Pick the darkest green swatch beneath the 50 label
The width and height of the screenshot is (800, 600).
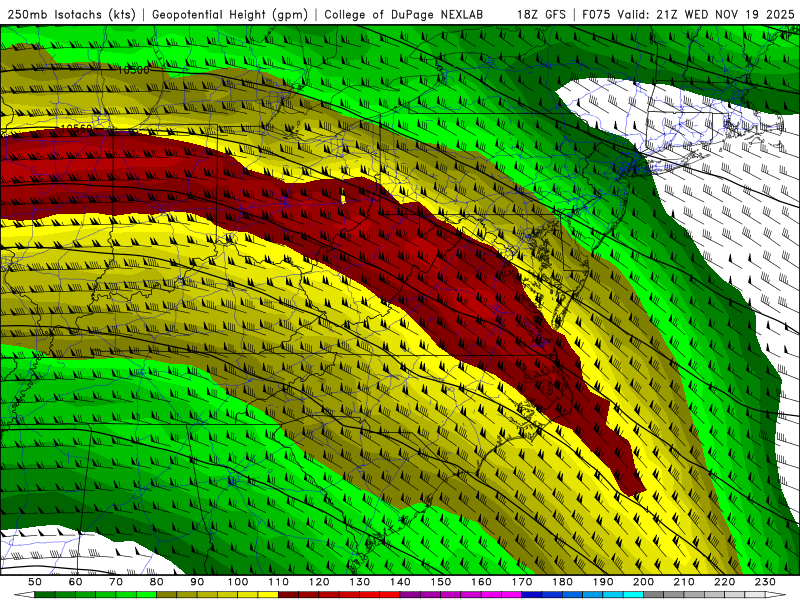tap(44, 595)
